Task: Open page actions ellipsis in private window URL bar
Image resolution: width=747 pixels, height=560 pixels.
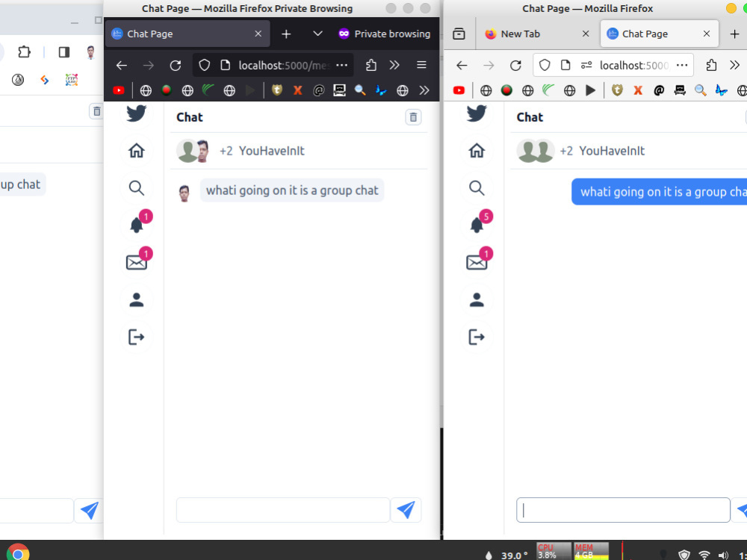Action: 341,65
